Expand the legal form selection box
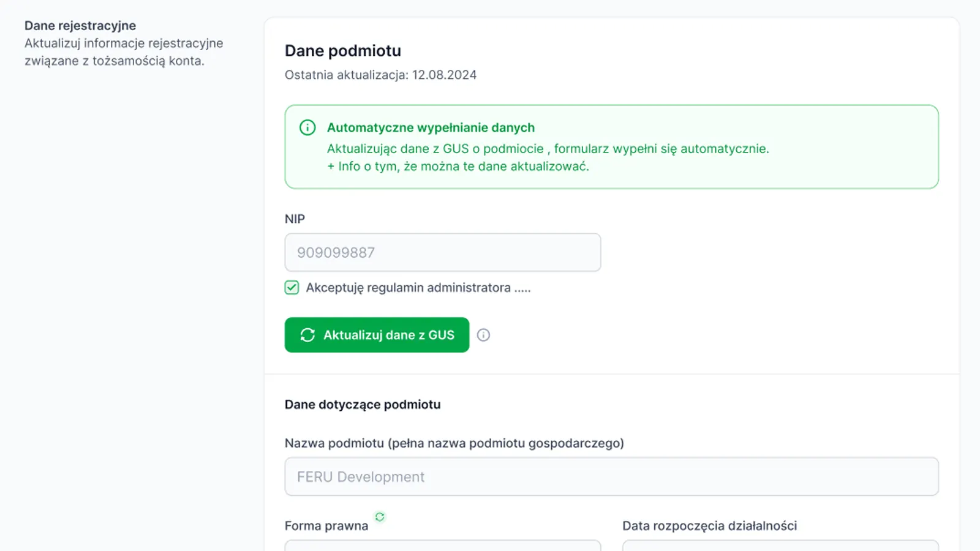 click(x=442, y=547)
